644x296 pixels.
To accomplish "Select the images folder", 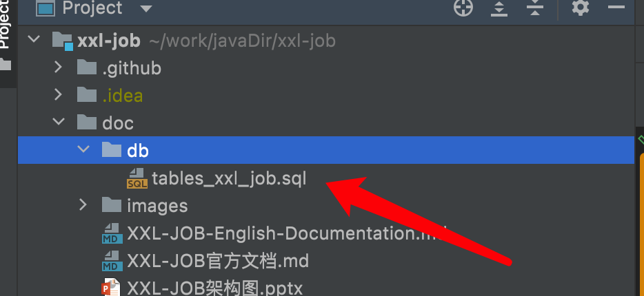I will [157, 205].
